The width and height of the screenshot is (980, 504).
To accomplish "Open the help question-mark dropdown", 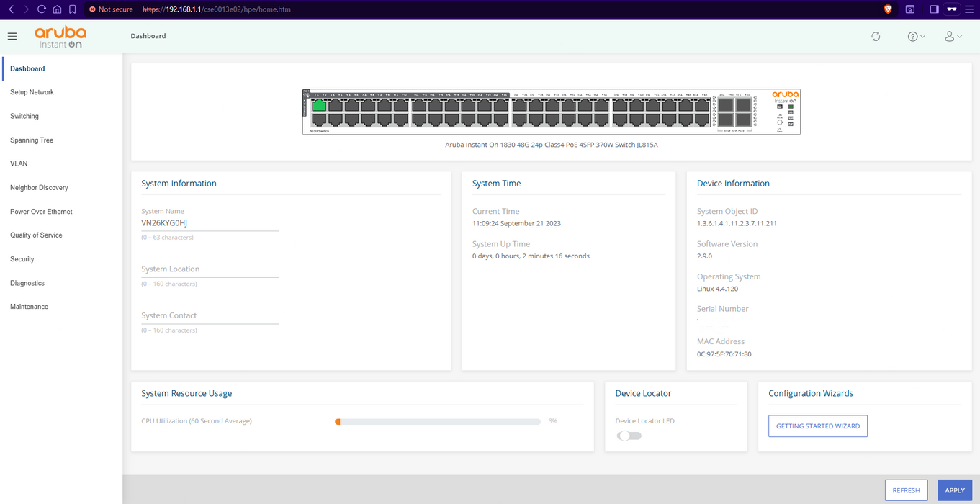I will [916, 36].
